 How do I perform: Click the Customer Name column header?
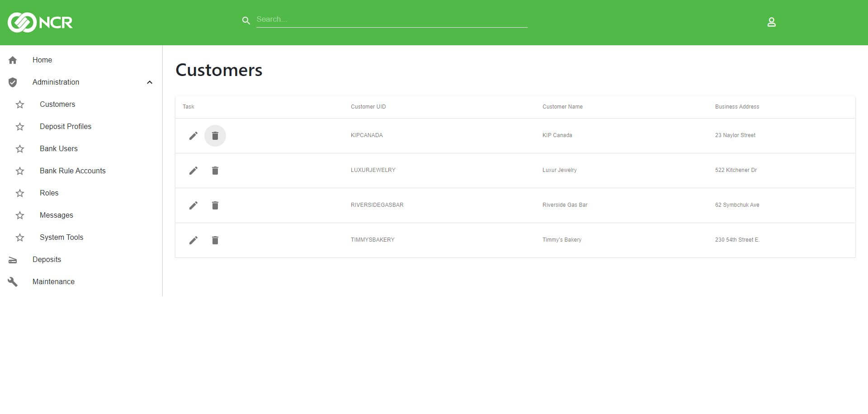coord(562,107)
